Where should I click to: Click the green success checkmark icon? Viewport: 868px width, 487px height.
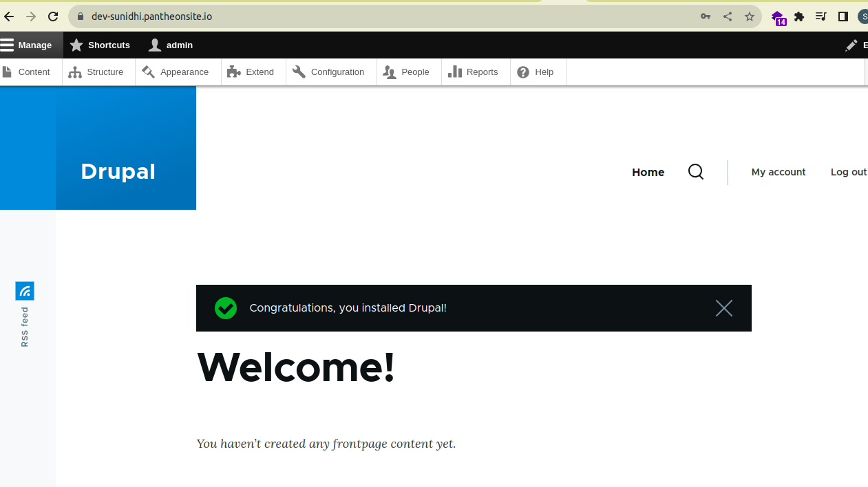click(226, 308)
